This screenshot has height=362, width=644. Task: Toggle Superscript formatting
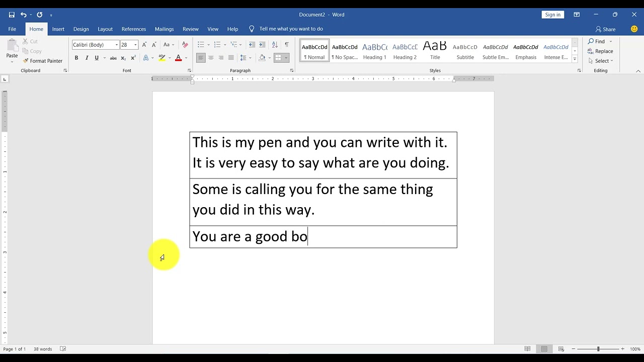click(x=133, y=58)
